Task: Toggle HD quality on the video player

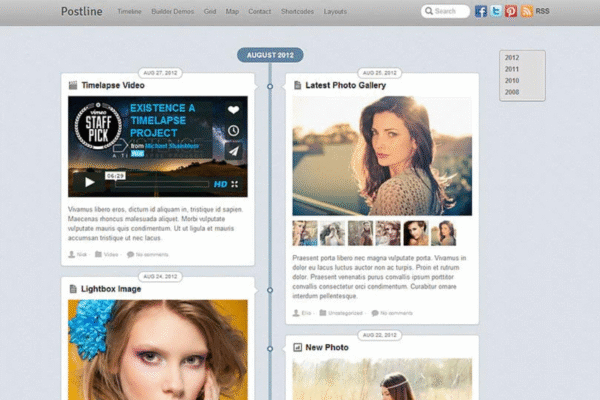Action: coord(220,184)
